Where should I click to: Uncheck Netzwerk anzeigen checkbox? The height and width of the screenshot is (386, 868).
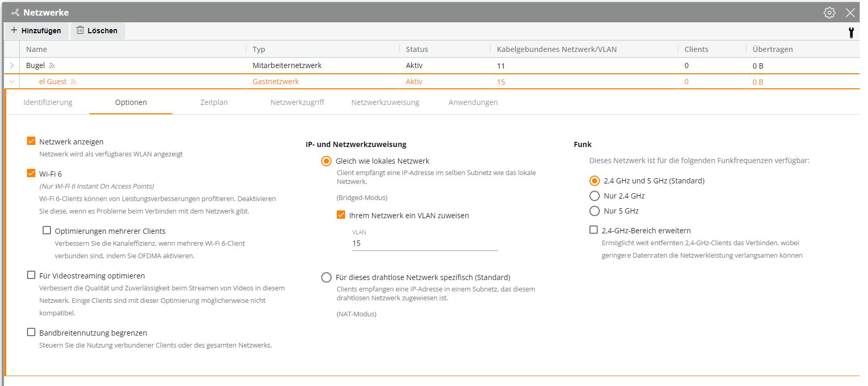31,141
